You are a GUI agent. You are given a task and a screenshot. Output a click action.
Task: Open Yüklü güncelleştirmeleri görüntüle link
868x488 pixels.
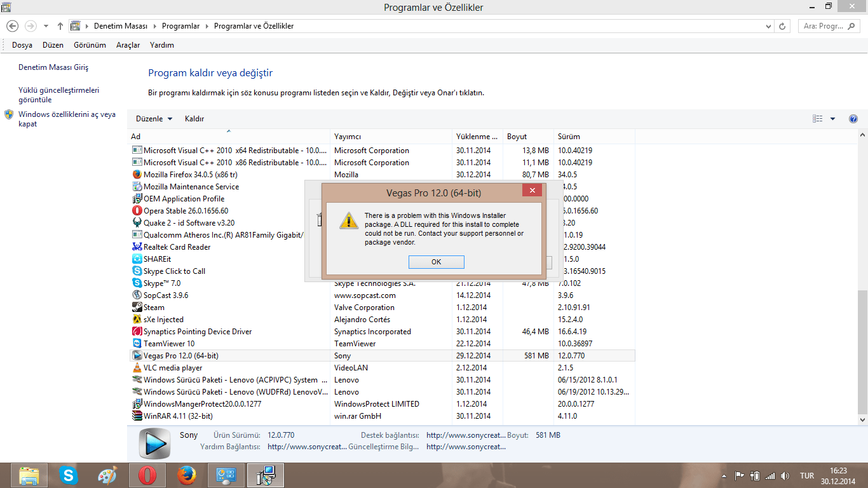58,95
